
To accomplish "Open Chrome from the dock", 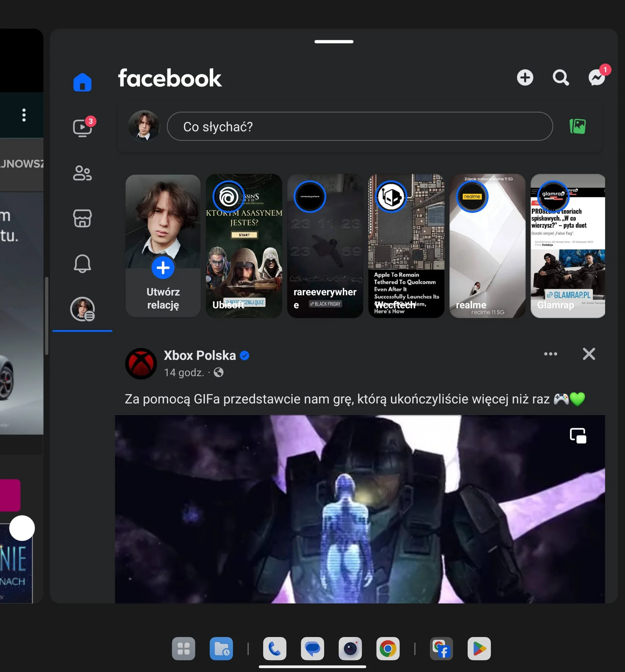I will click(388, 649).
